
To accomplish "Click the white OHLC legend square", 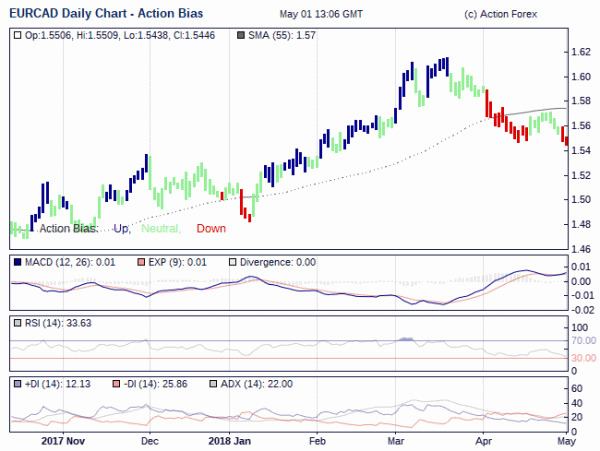I will (17, 35).
